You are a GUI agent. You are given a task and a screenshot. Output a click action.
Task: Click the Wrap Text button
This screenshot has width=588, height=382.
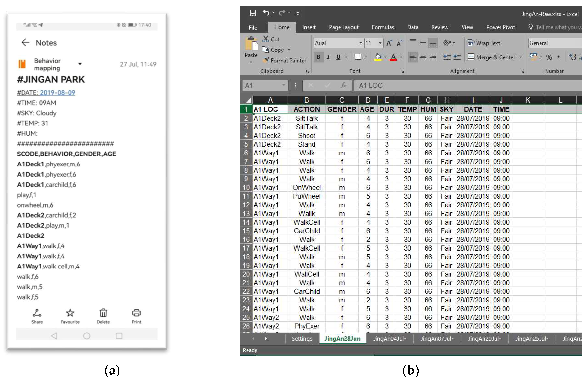click(x=483, y=43)
